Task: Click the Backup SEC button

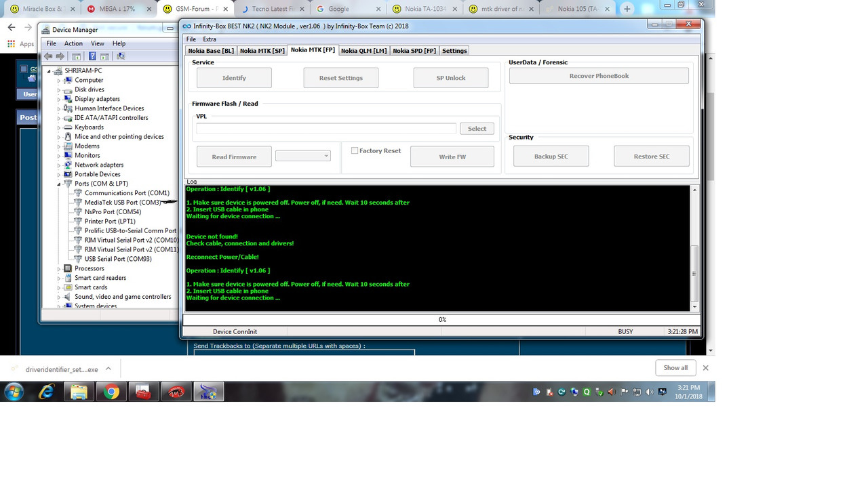Action: pos(551,157)
